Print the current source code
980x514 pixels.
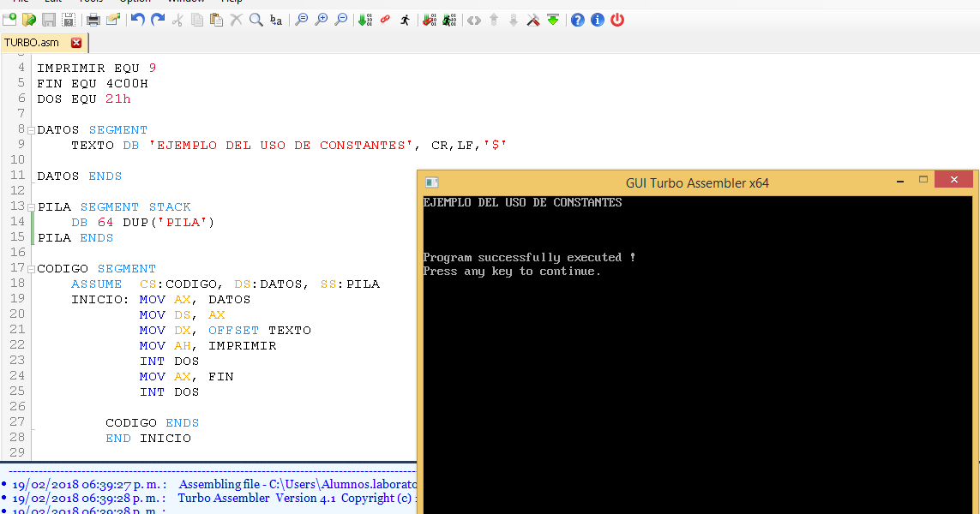(x=93, y=19)
